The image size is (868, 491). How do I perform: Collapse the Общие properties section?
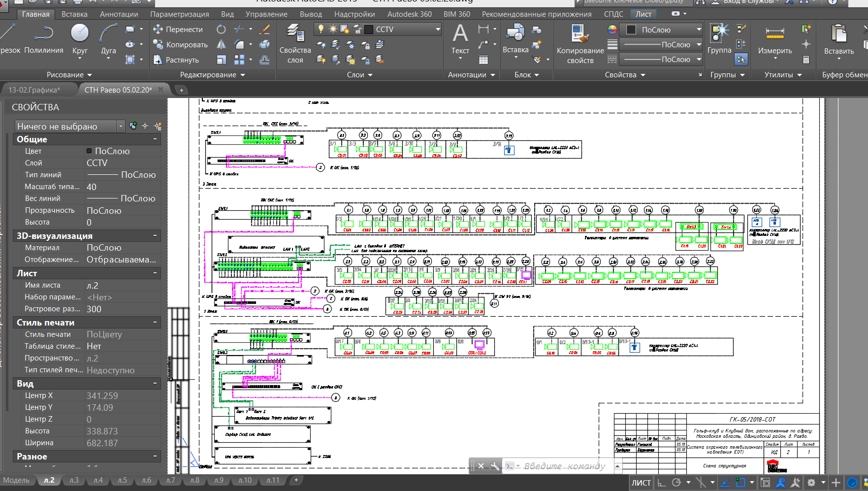click(x=155, y=139)
